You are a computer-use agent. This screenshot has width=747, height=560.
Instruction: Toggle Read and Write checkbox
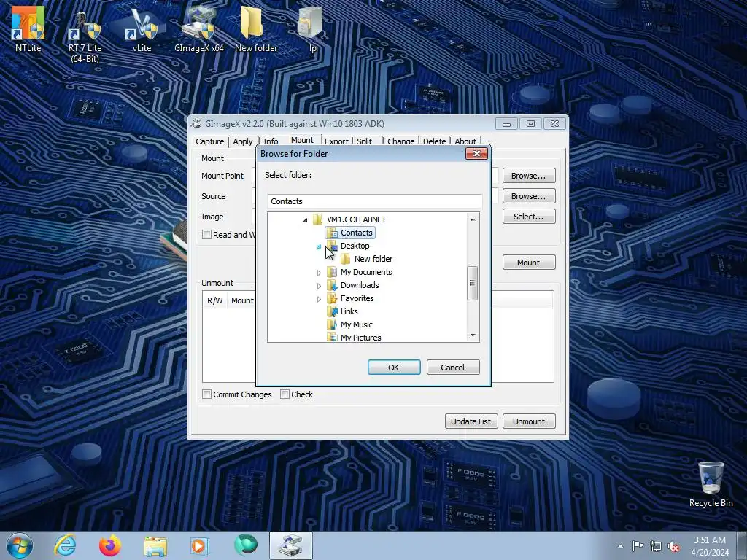point(206,234)
